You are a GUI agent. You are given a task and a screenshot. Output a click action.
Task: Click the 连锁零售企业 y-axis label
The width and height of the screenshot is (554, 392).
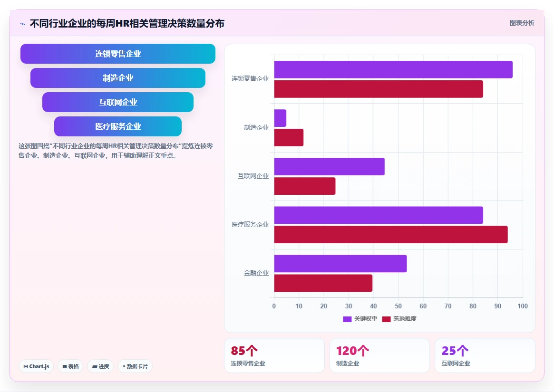click(250, 79)
